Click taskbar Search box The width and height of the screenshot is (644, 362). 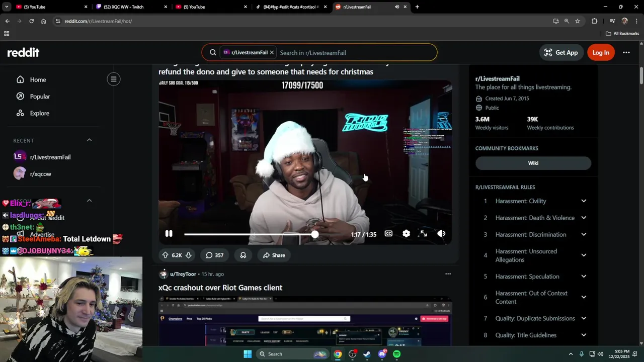point(292,354)
